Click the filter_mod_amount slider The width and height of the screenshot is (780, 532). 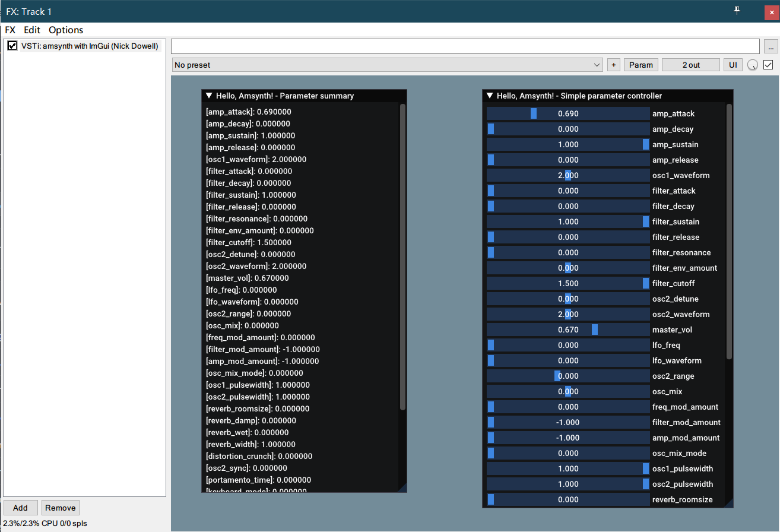pyautogui.click(x=568, y=422)
